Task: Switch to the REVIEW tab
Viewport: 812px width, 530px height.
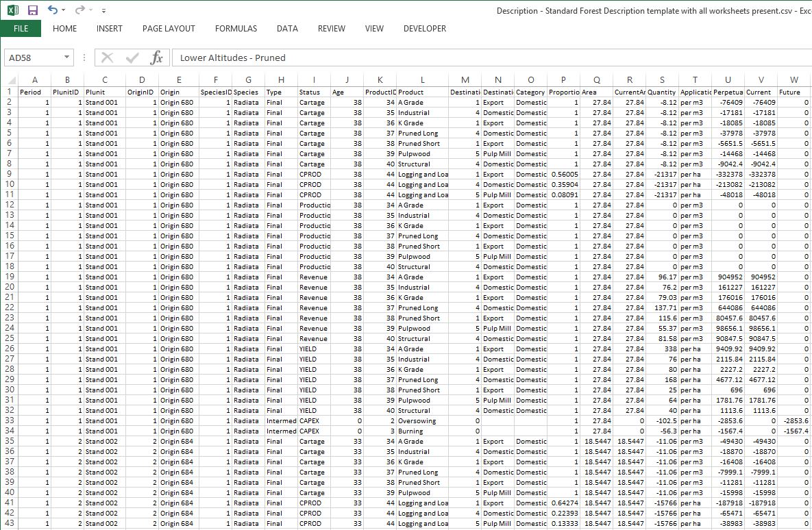Action: 332,29
